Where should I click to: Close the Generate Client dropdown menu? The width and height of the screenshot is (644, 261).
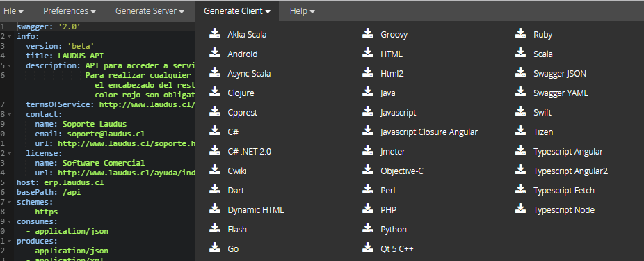[x=237, y=11]
